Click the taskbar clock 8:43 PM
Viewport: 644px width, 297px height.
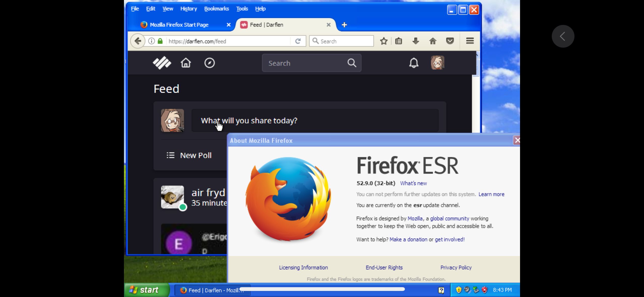click(x=502, y=290)
